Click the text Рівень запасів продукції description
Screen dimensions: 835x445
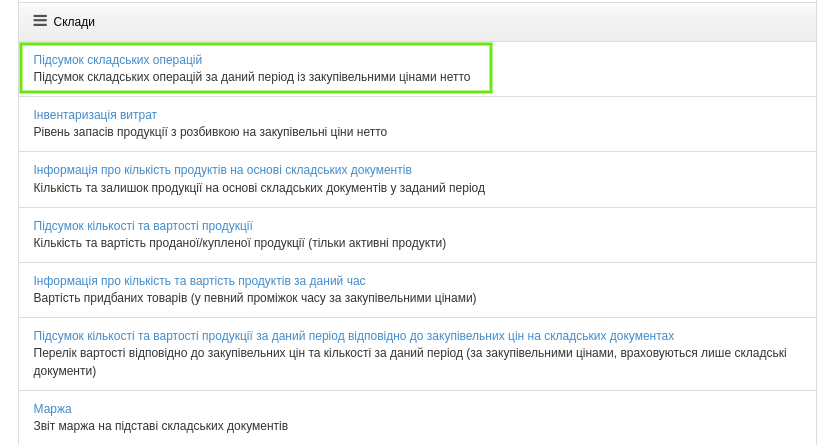210,132
